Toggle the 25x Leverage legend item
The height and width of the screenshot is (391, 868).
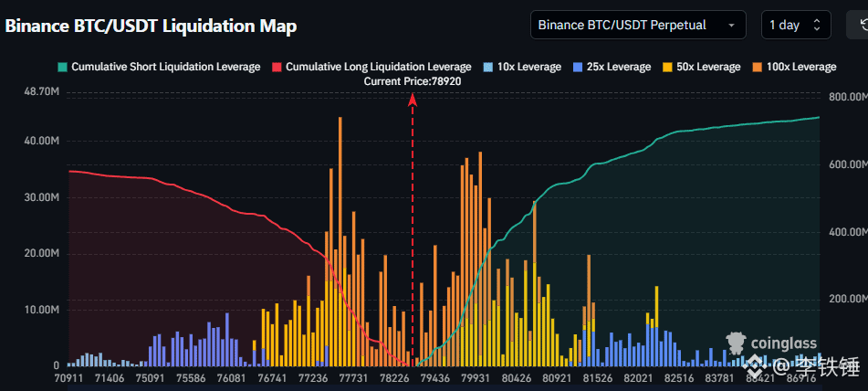tap(612, 67)
